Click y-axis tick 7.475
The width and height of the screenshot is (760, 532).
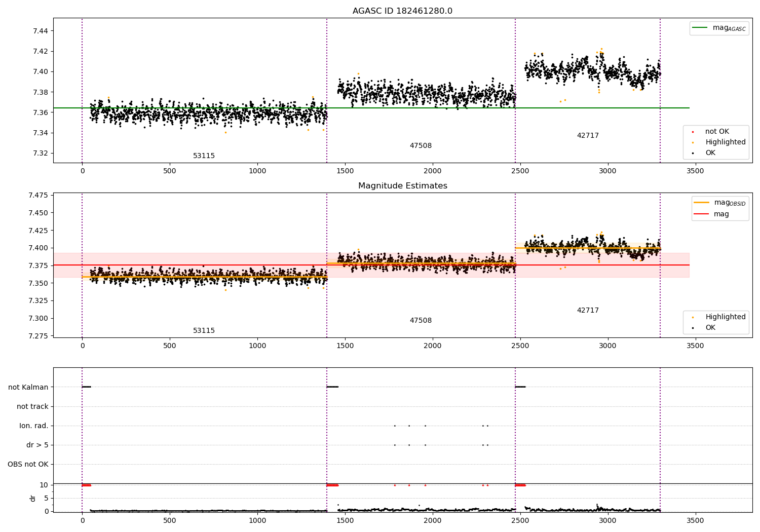pos(39,196)
